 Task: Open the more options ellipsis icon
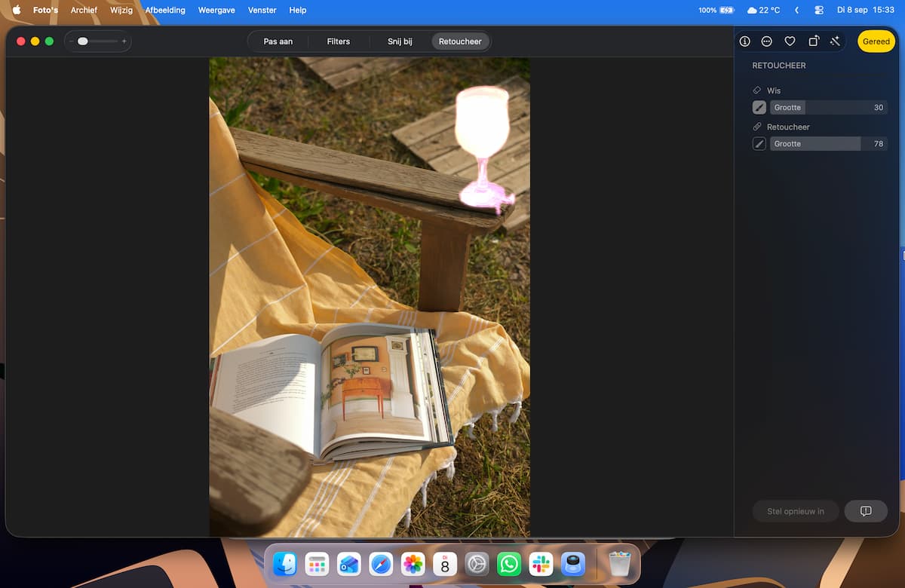(x=767, y=41)
